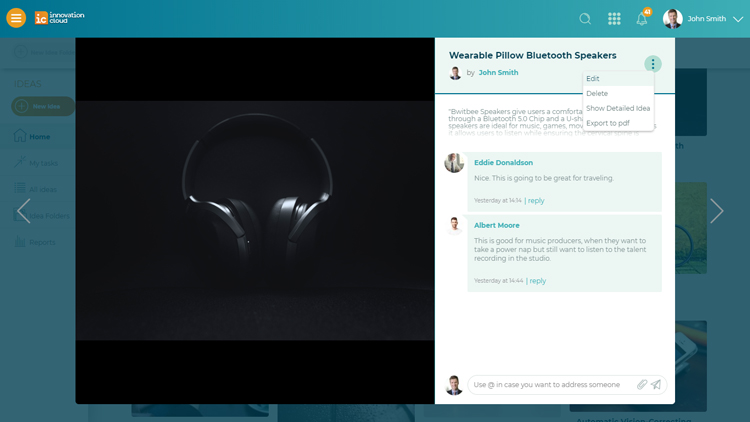This screenshot has width=750, height=422.
Task: Choose Delete from the idea menu
Action: click(x=618, y=93)
